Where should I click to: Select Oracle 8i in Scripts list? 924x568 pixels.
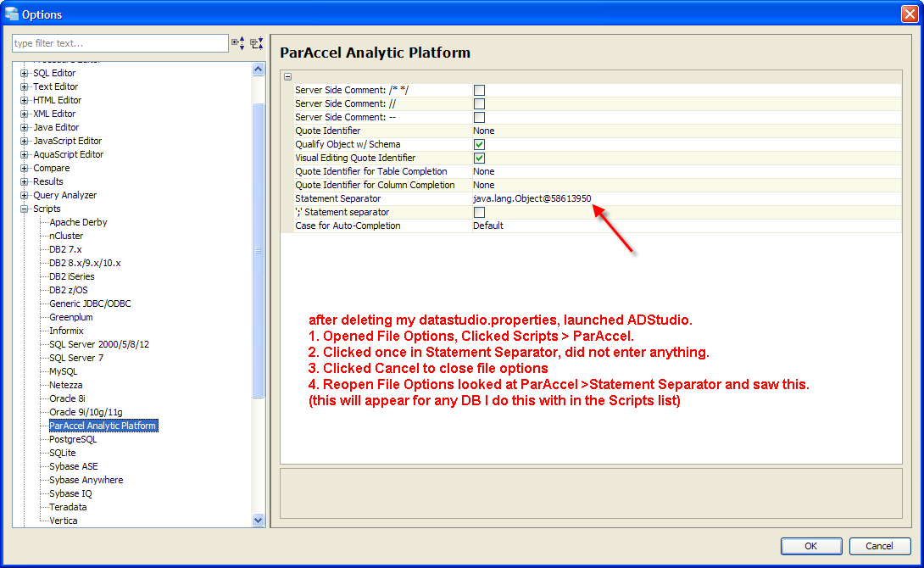click(x=67, y=398)
